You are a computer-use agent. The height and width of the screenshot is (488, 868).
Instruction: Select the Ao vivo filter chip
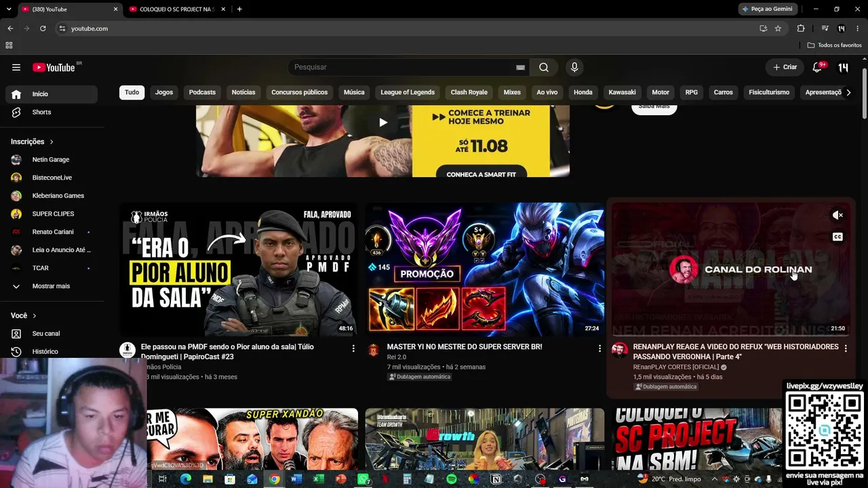coord(547,92)
